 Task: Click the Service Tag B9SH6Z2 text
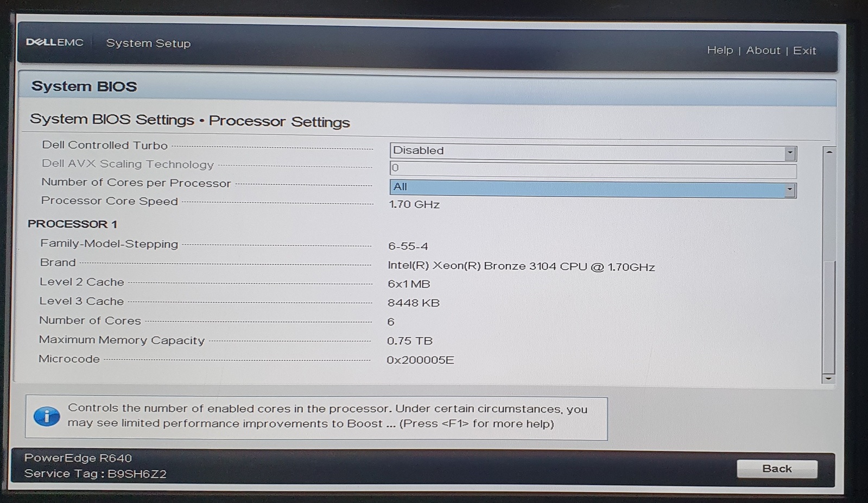96,474
